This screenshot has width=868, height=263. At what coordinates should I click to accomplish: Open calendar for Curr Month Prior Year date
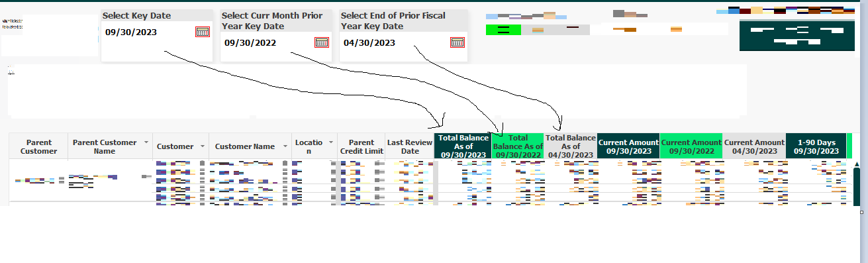point(322,42)
